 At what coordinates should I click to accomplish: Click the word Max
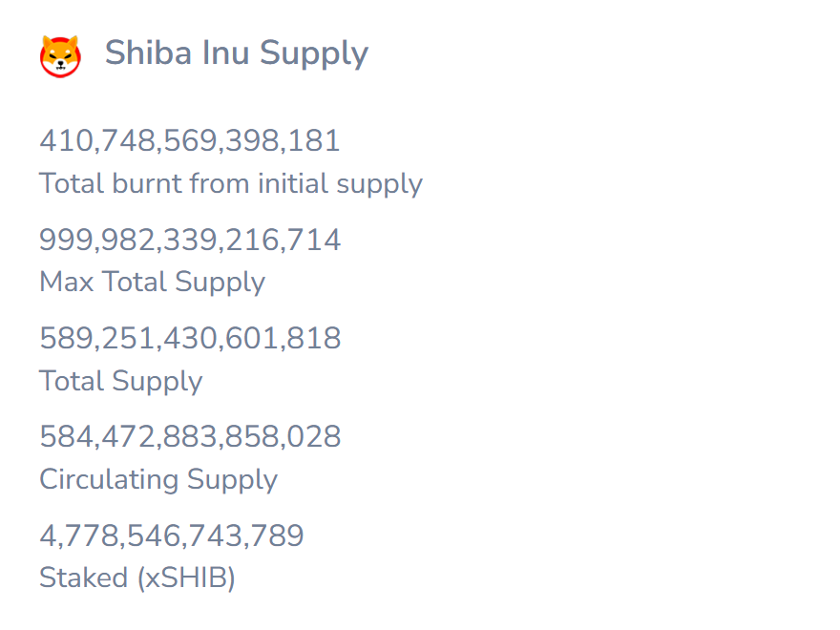(67, 282)
